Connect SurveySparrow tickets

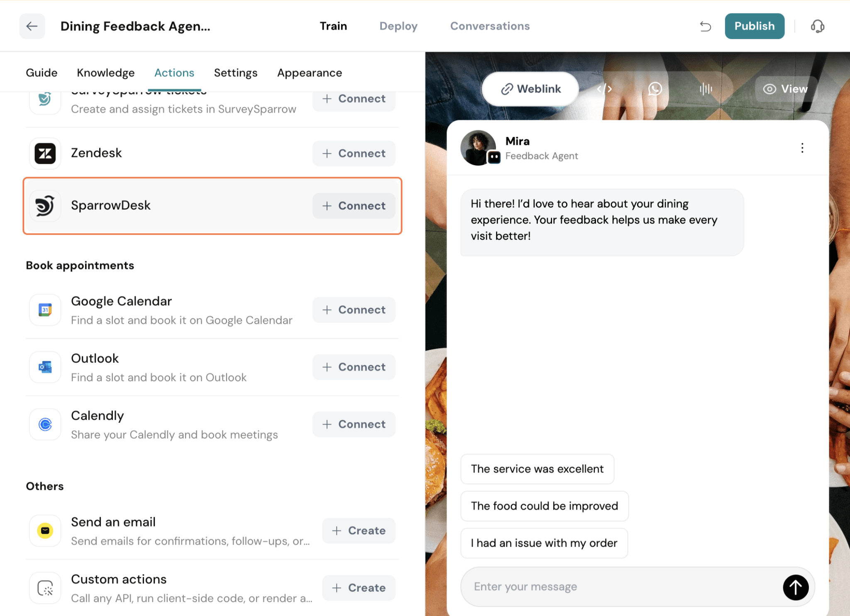354,100
